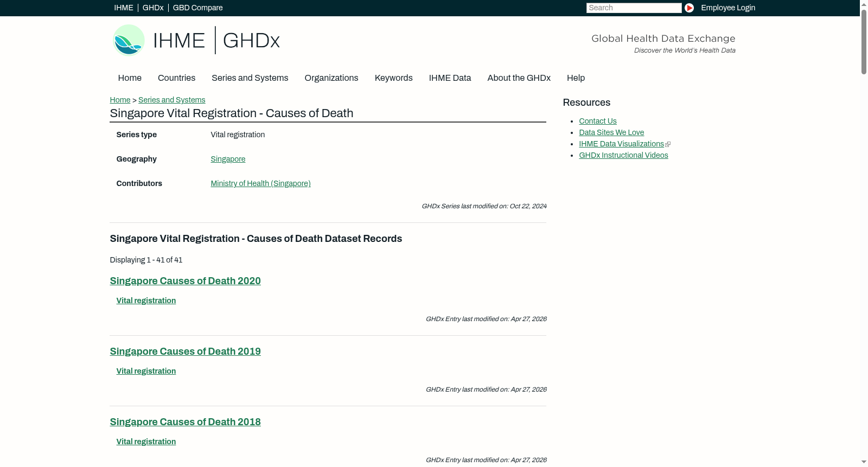868x467 pixels.
Task: Click the 'Geography' label
Action: 137,159
